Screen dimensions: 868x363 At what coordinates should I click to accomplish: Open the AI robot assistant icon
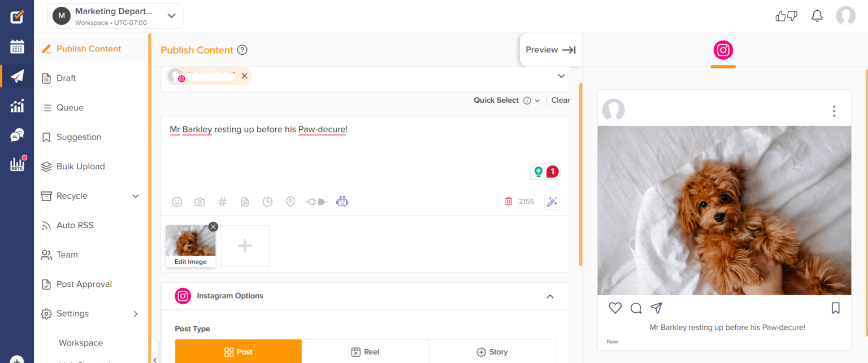(x=342, y=201)
